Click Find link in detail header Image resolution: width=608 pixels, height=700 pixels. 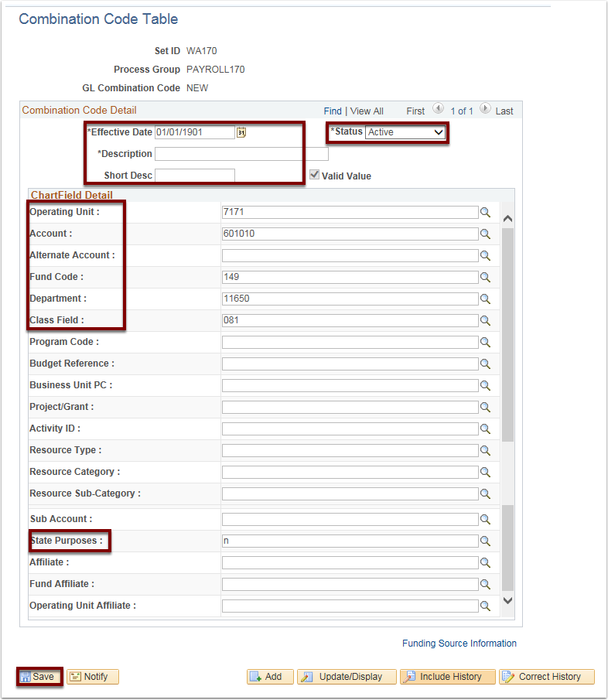point(333,111)
